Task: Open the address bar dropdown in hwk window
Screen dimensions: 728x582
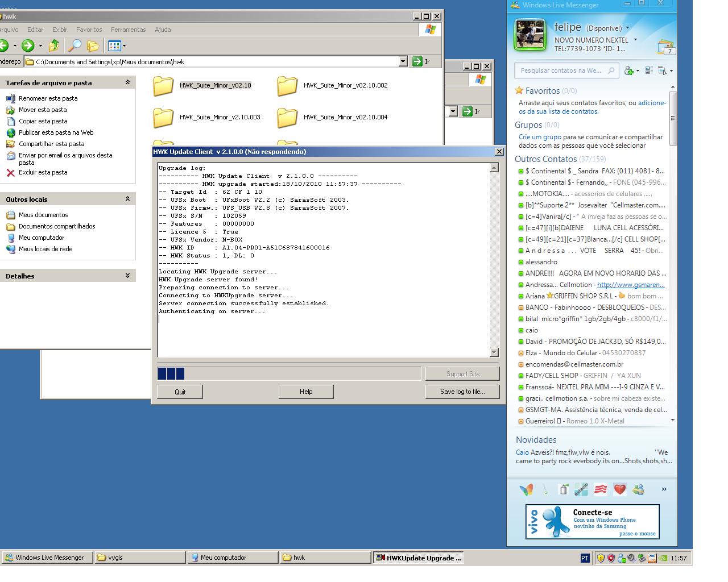Action: (x=403, y=61)
